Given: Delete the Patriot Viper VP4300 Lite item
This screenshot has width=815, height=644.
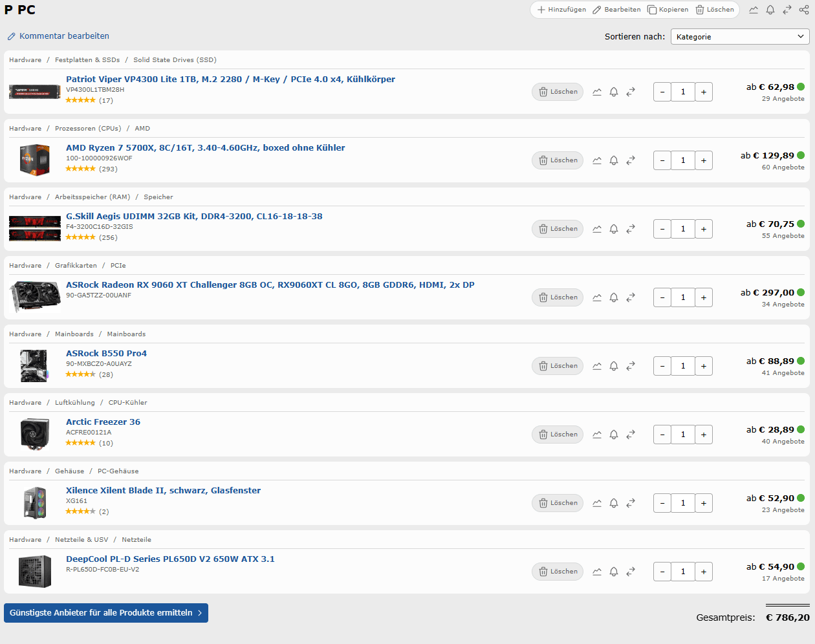Looking at the screenshot, I should click(x=558, y=92).
